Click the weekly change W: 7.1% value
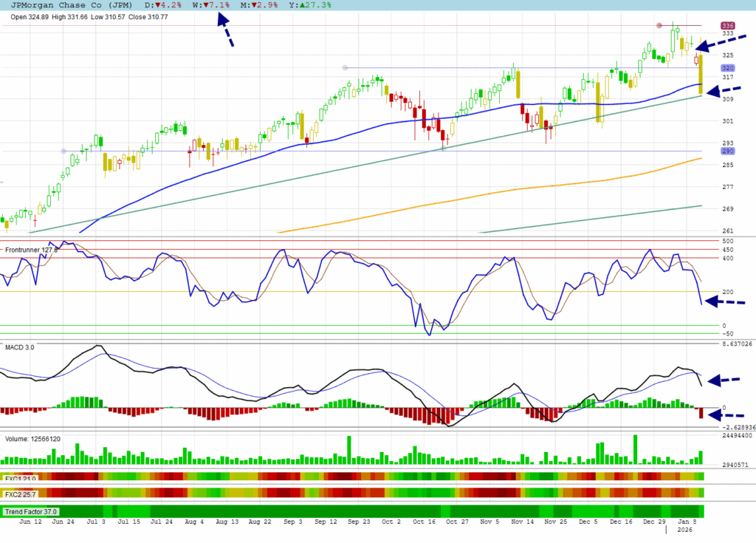 [x=211, y=4]
